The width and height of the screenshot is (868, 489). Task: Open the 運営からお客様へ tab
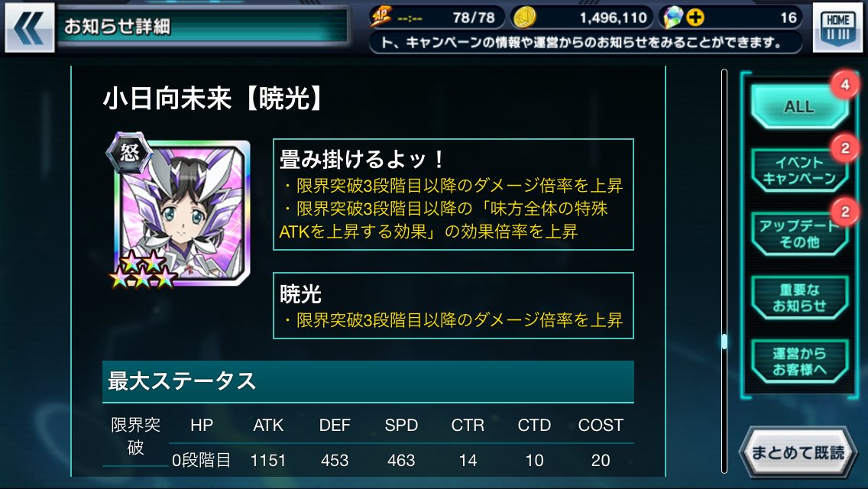coord(799,361)
